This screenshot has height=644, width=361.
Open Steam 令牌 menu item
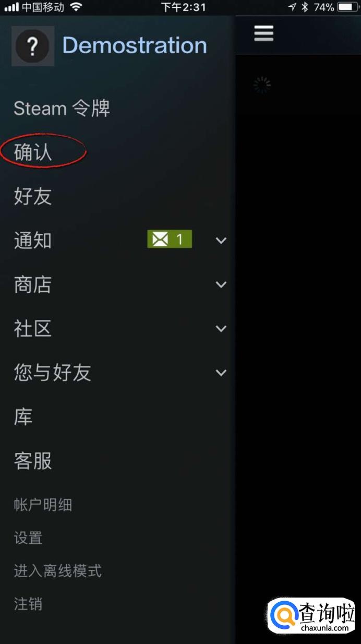pos(62,109)
